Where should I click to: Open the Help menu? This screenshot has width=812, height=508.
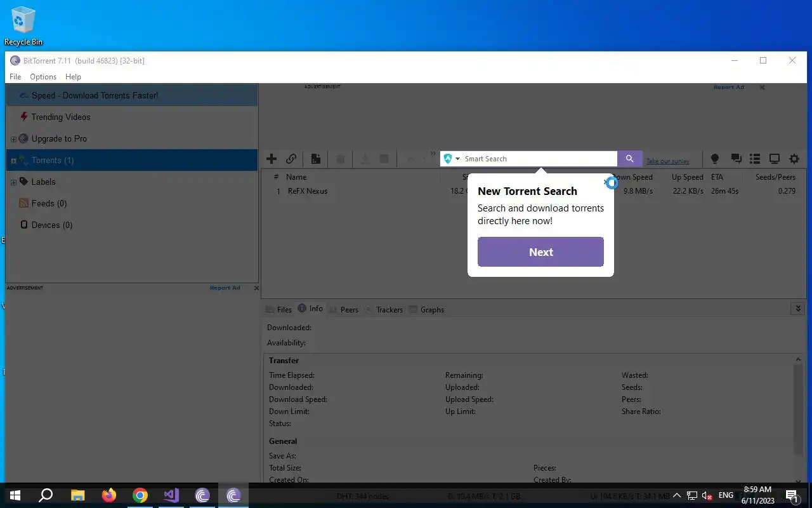tap(73, 76)
